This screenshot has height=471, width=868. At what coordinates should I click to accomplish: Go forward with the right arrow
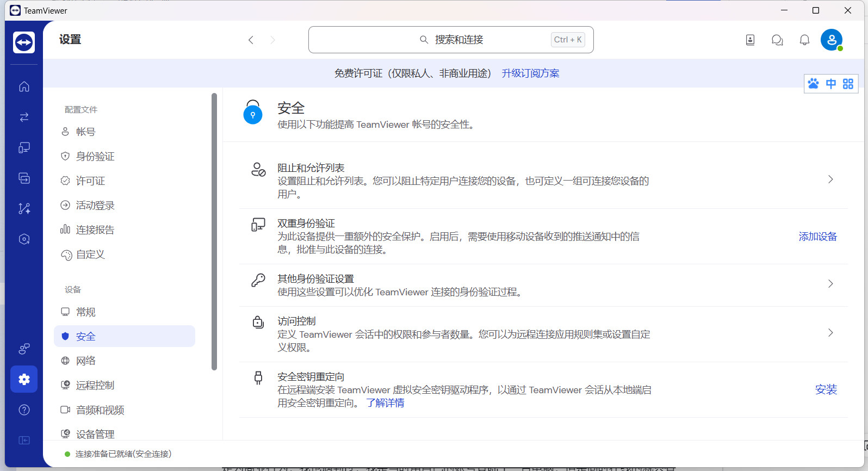(x=272, y=40)
